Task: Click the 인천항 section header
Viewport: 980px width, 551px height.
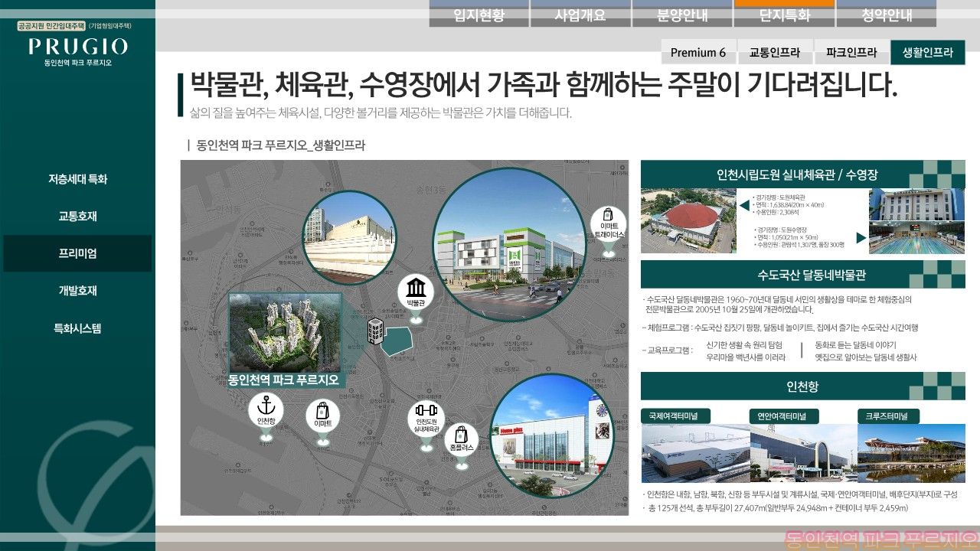Action: point(802,386)
